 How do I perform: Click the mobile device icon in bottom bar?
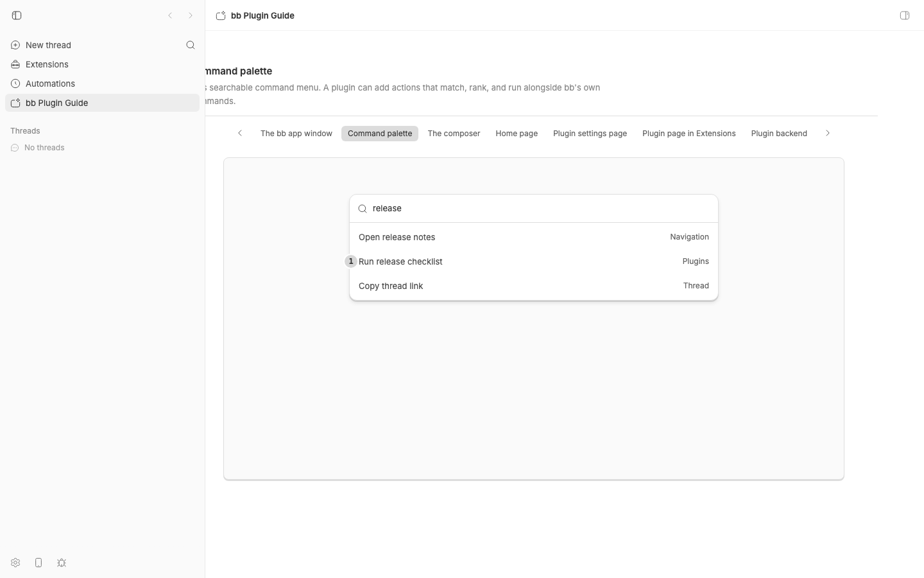(38, 563)
